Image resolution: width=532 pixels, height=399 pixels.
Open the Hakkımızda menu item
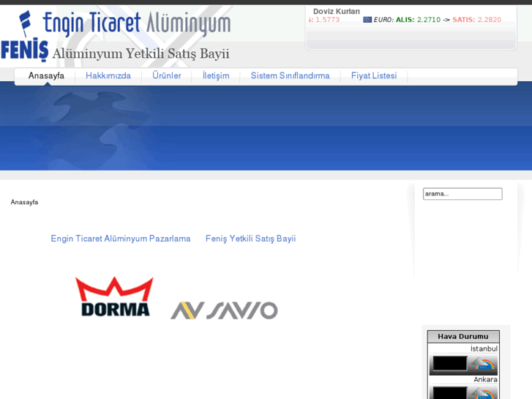[108, 75]
